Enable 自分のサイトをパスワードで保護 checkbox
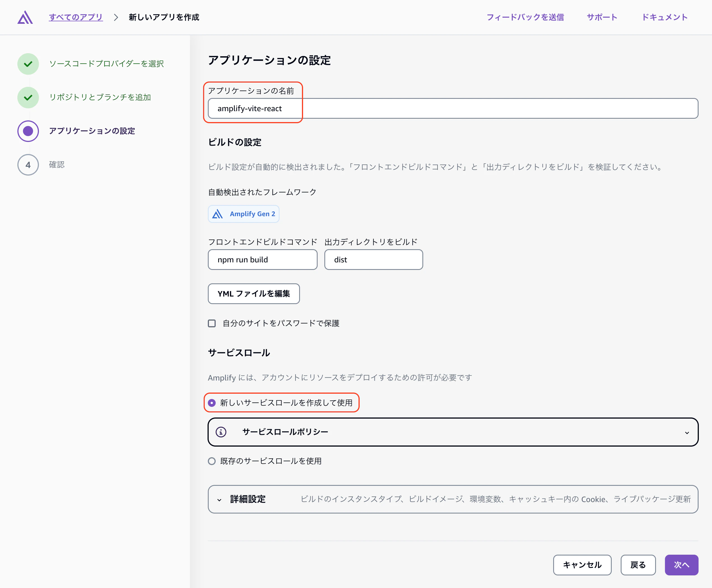Image resolution: width=712 pixels, height=588 pixels. (212, 323)
